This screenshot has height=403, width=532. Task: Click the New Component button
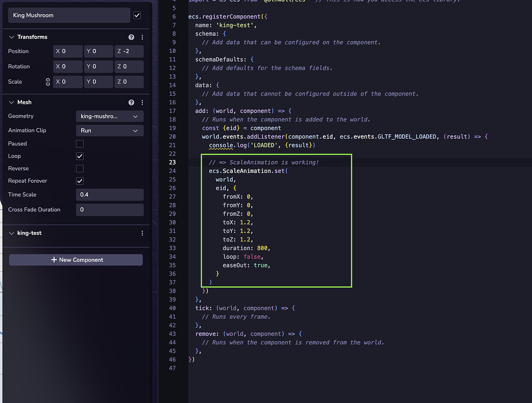tap(75, 260)
